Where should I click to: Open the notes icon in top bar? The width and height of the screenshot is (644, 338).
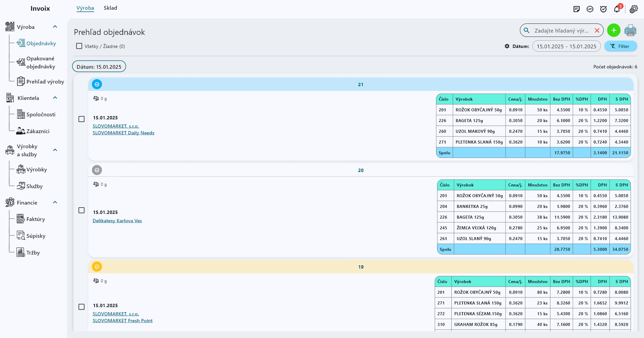(577, 9)
